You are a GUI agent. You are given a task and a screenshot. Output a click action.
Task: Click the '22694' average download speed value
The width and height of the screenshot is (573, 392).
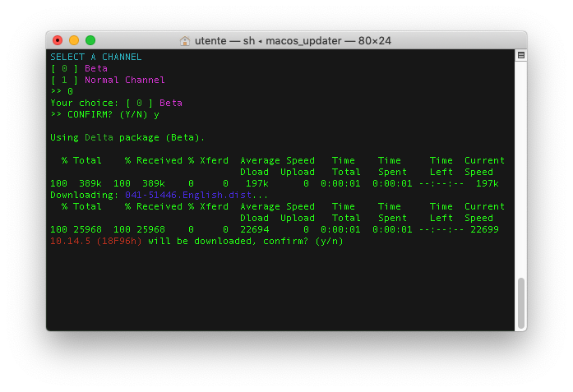tap(255, 229)
